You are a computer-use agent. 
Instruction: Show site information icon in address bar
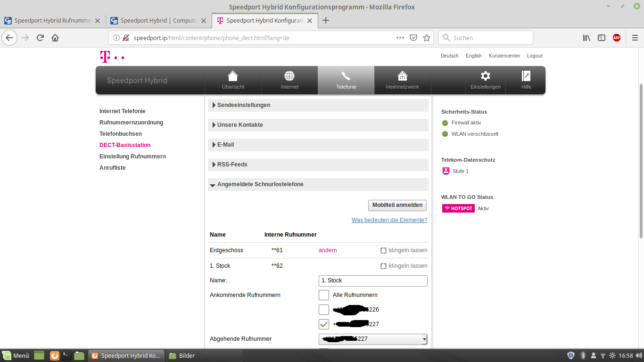pos(116,38)
